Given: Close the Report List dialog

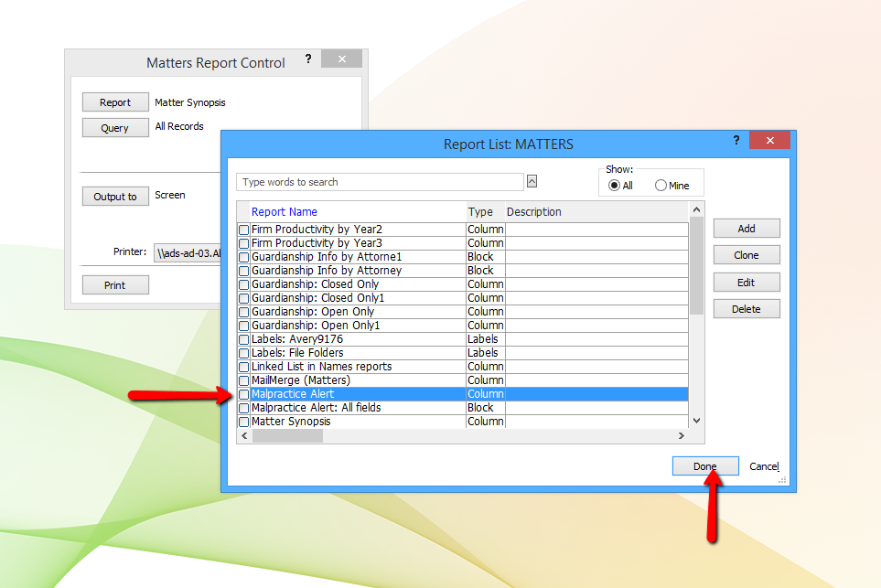Looking at the screenshot, I should (x=769, y=141).
